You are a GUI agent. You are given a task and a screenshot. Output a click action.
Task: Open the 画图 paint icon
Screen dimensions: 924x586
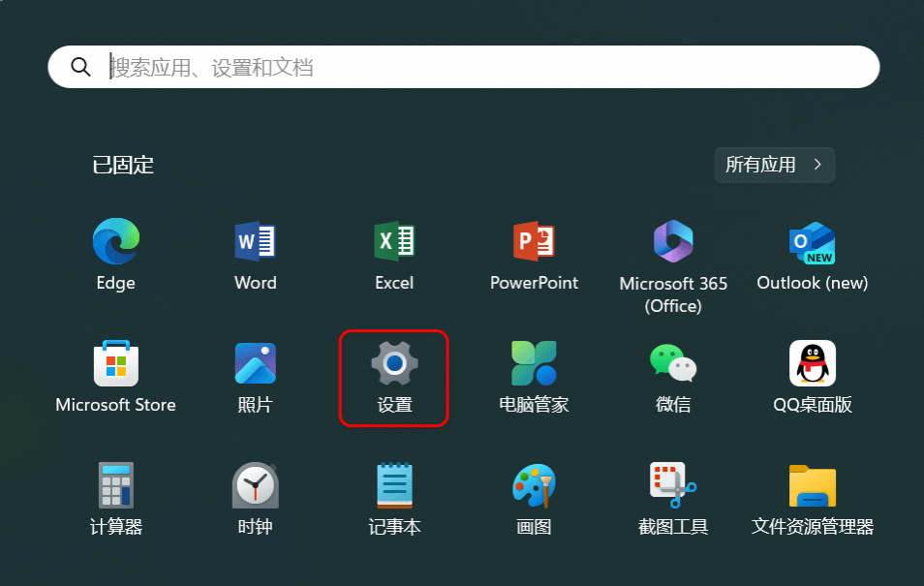click(534, 485)
